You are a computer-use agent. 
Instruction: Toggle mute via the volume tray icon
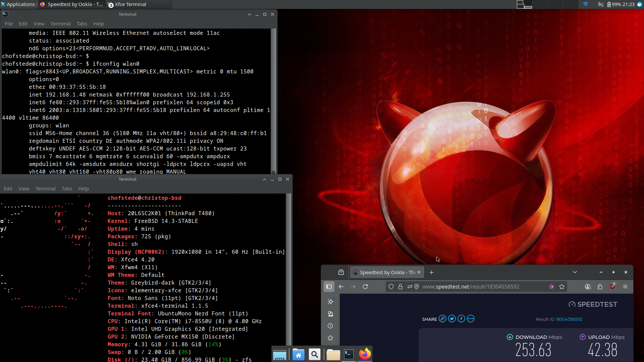click(x=600, y=4)
